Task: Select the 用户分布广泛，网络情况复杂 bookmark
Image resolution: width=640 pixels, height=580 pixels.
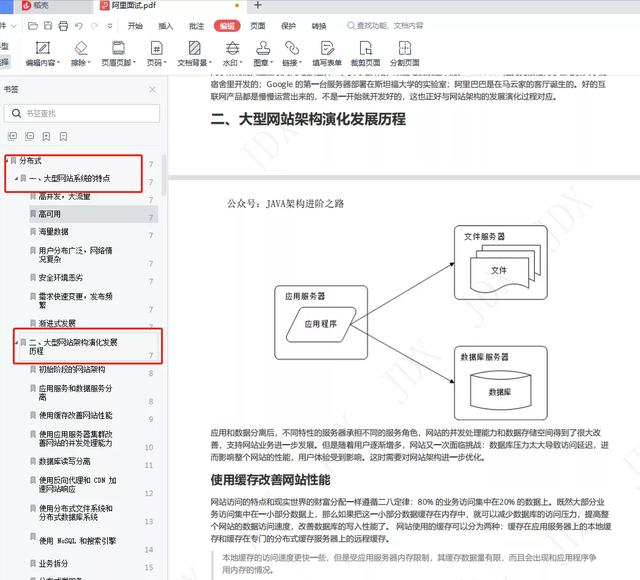Action: [x=76, y=255]
